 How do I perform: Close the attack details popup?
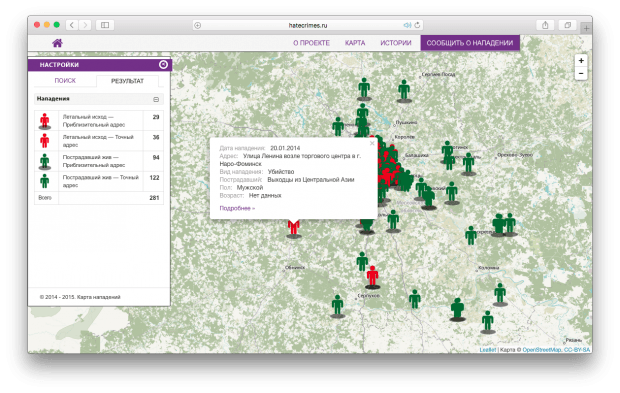tap(372, 144)
